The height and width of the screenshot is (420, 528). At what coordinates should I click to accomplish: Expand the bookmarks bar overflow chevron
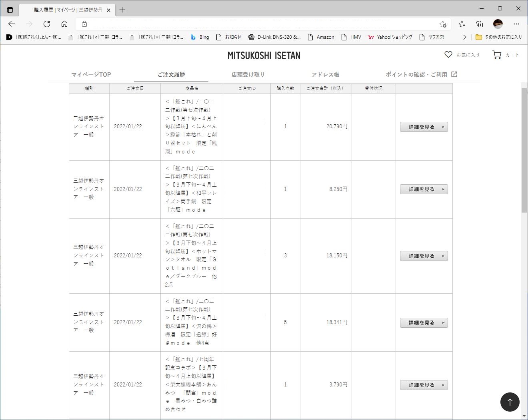[x=464, y=37]
